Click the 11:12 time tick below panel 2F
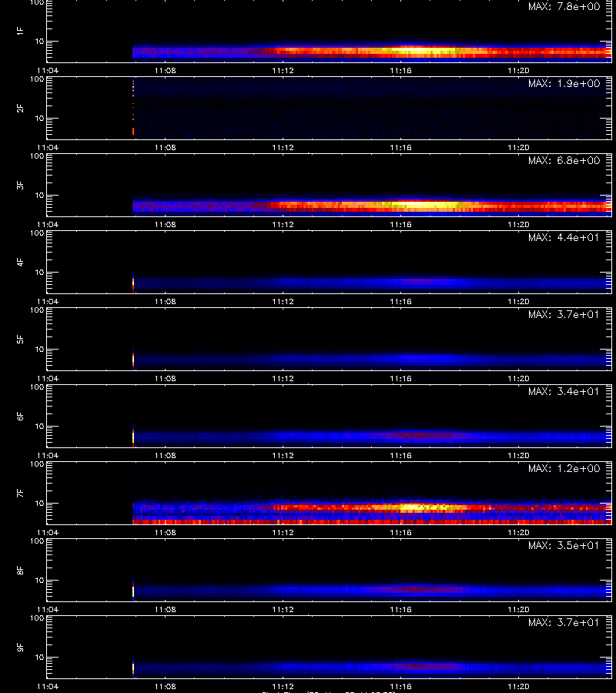 coord(283,148)
